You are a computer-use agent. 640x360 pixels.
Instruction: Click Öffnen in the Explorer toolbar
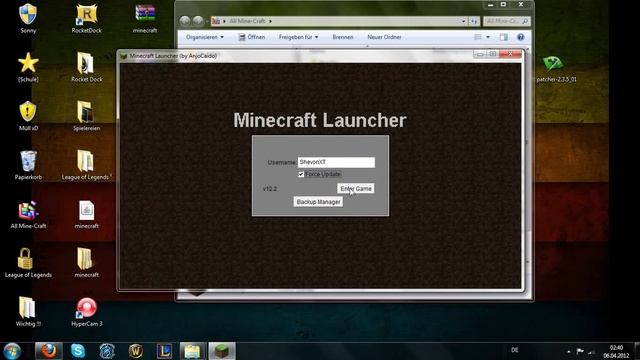(252, 37)
